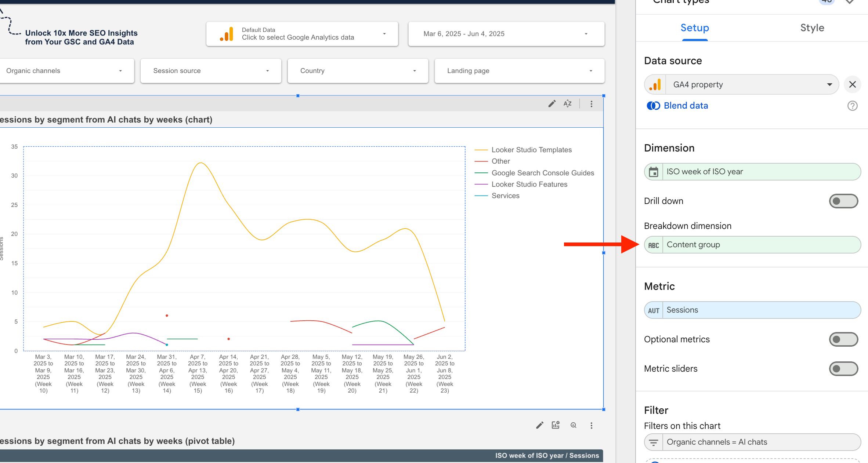Click the chart edit pencil icon
The image size is (868, 463).
pos(551,104)
